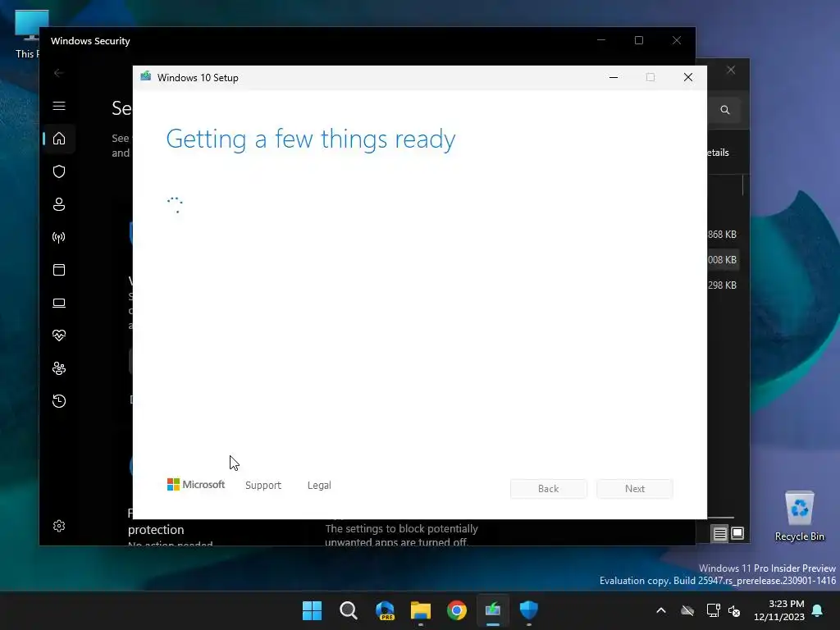Open Firewall & network protection icon
This screenshot has width=840, height=630.
click(x=59, y=237)
